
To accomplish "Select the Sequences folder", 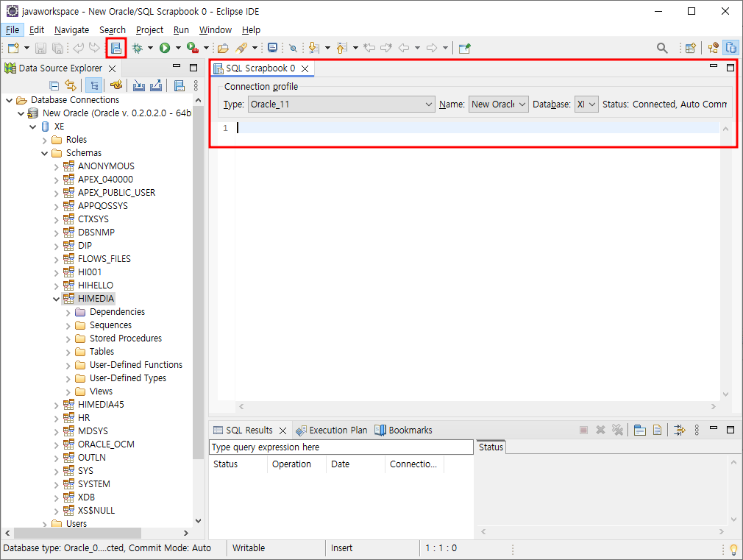I will [110, 325].
